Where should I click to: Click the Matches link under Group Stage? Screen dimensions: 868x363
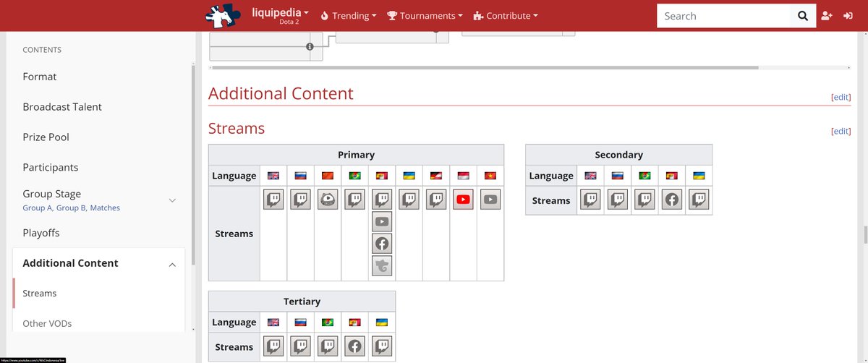pos(105,208)
